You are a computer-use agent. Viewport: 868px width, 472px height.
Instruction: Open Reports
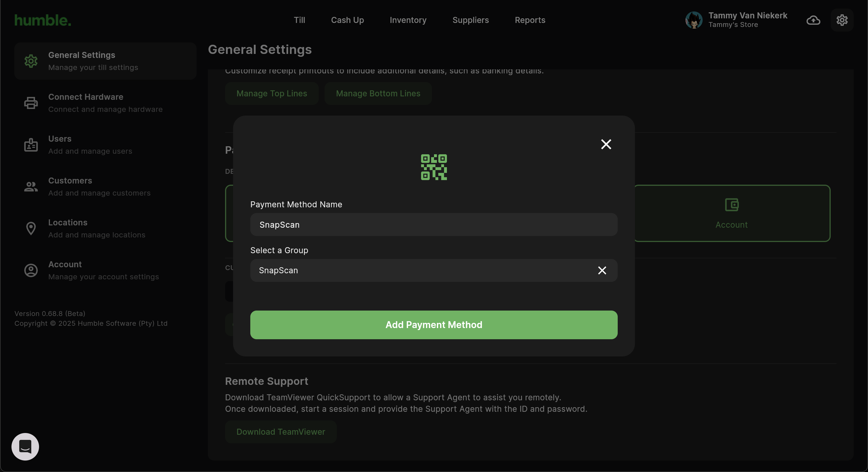[x=530, y=20]
